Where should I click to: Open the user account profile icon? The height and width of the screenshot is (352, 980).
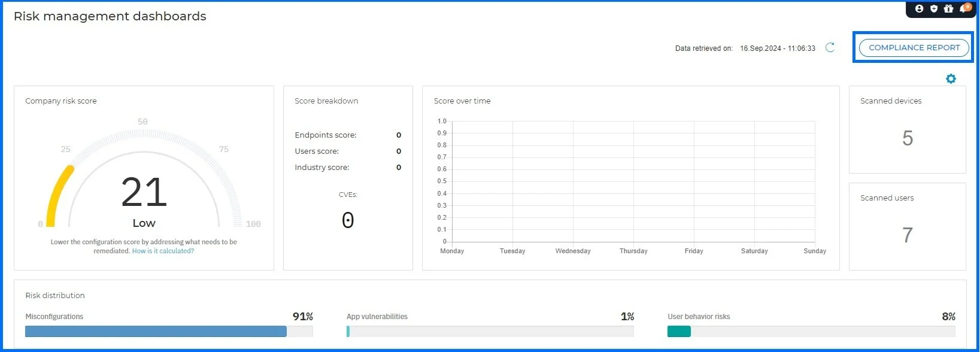click(919, 8)
